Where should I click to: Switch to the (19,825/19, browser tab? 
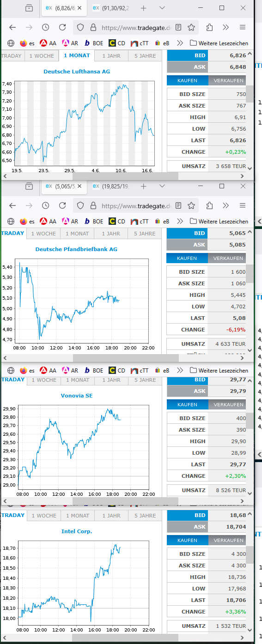tap(110, 186)
